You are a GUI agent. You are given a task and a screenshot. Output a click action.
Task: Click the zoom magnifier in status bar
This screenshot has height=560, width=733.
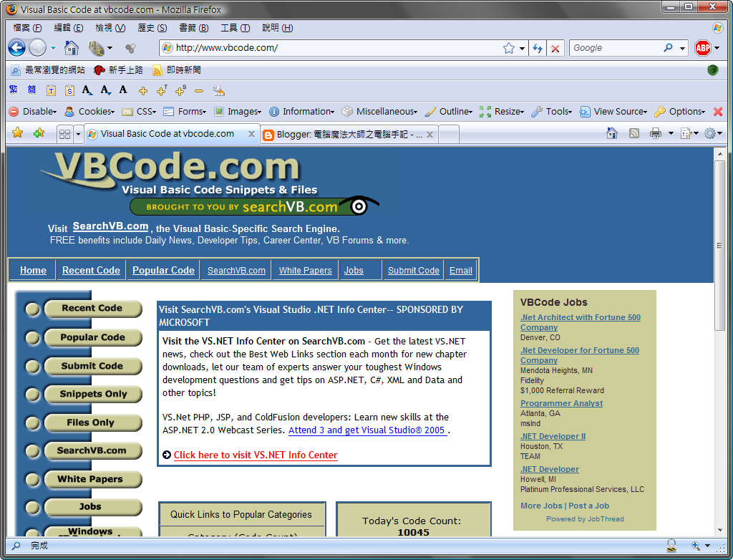696,546
